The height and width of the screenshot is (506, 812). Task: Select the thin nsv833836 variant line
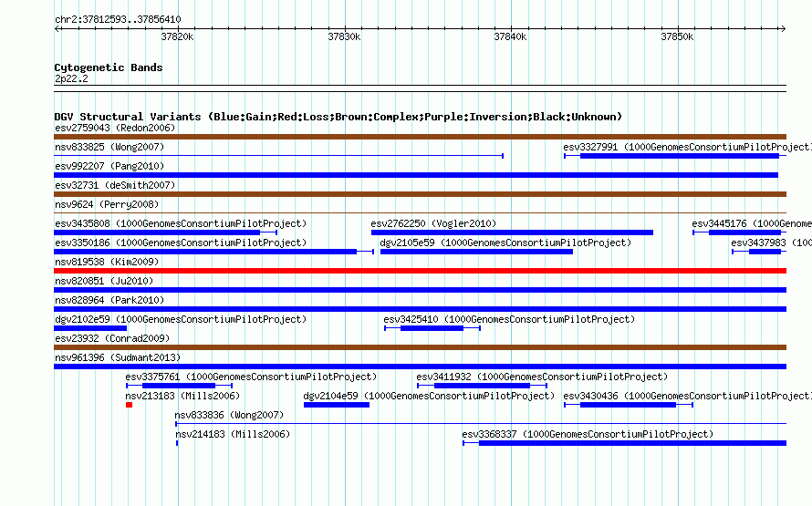[x=481, y=424]
